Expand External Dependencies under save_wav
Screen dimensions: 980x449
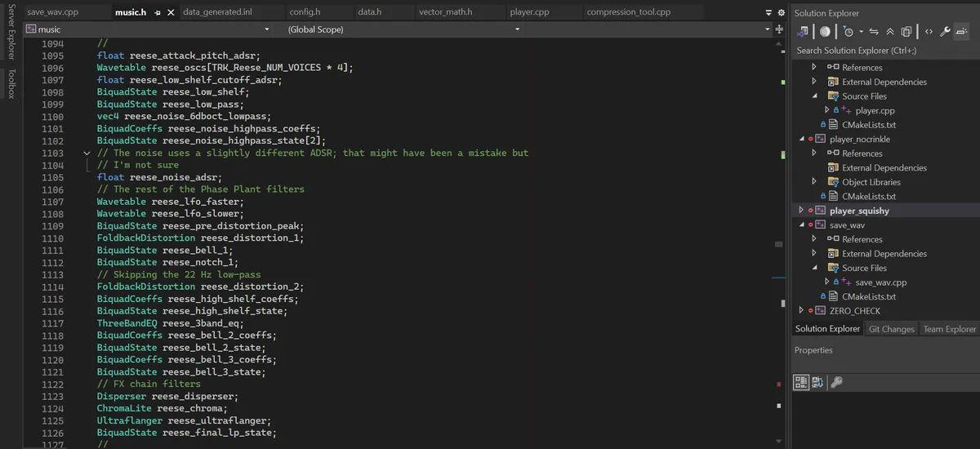click(814, 254)
